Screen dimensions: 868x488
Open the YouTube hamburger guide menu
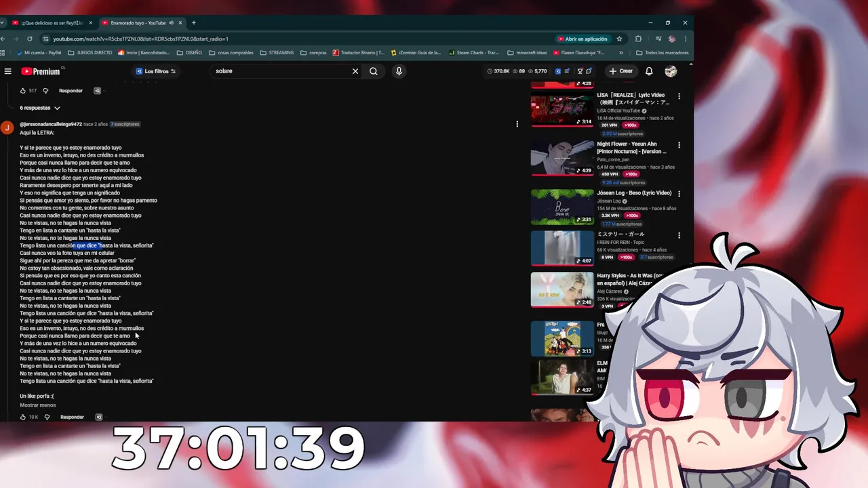click(7, 71)
